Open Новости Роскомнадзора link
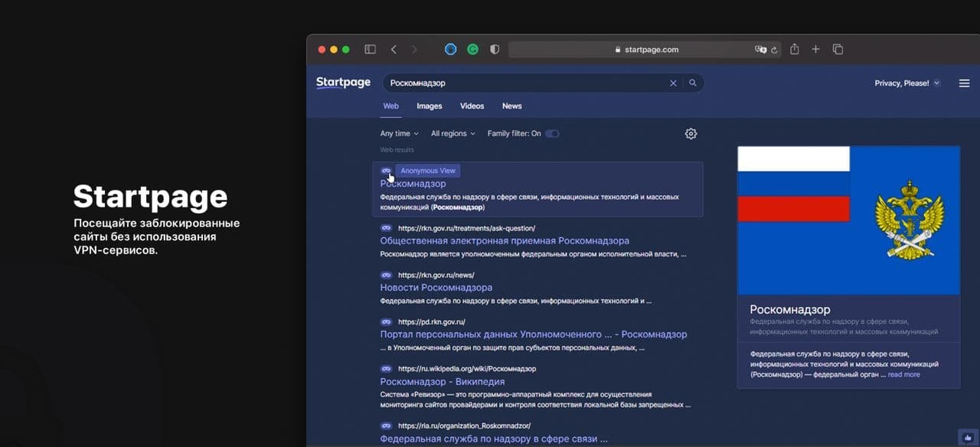 click(x=436, y=288)
